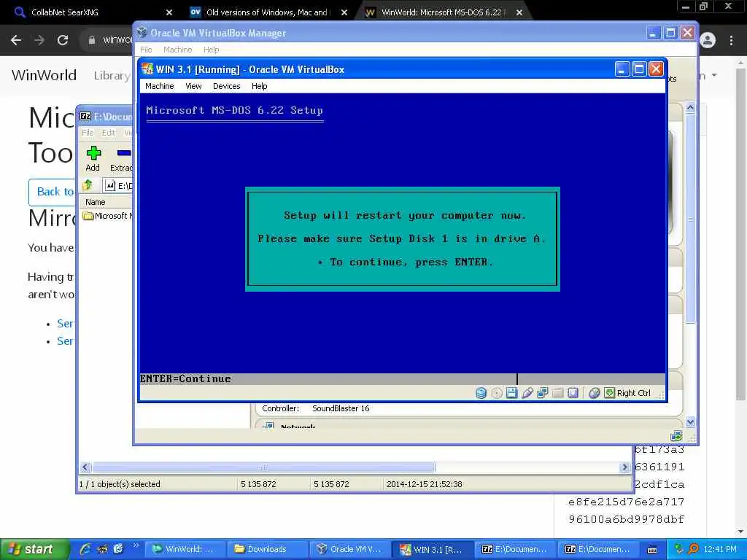Click the WinWorld site logo link

tap(44, 75)
